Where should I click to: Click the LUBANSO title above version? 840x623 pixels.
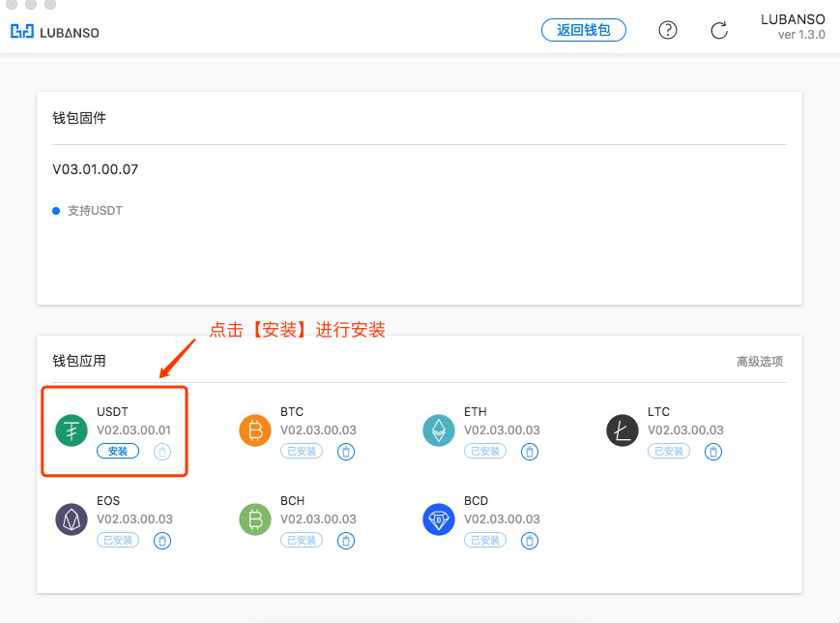[x=793, y=19]
